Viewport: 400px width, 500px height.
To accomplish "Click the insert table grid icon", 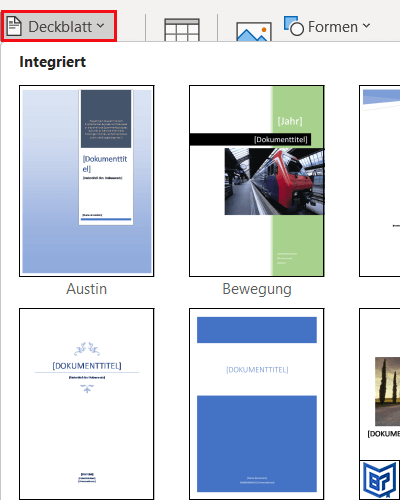I will [x=182, y=30].
